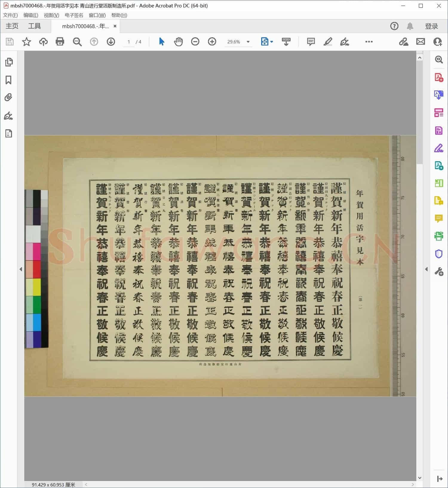The image size is (448, 488).
Task: Activate the selection arrow tool
Action: (162, 42)
